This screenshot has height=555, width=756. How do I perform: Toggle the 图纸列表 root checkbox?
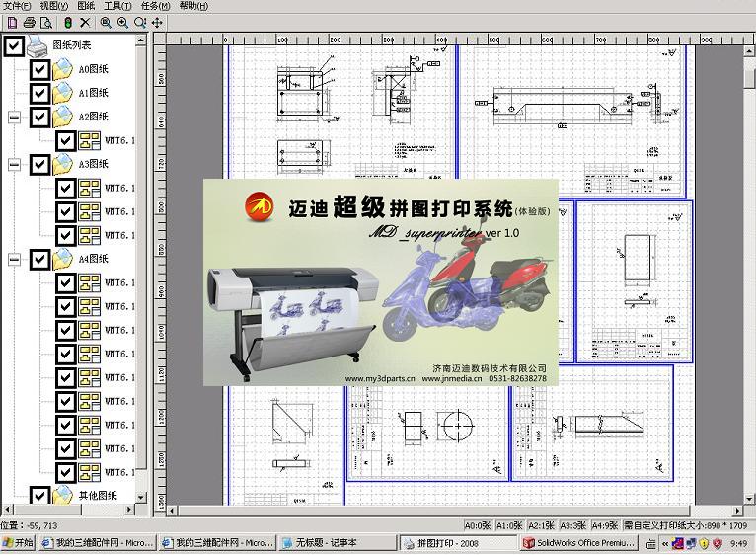(14, 45)
